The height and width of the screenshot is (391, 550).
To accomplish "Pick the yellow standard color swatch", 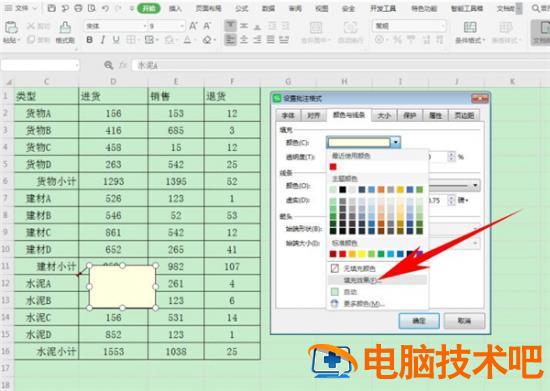I will (x=362, y=254).
